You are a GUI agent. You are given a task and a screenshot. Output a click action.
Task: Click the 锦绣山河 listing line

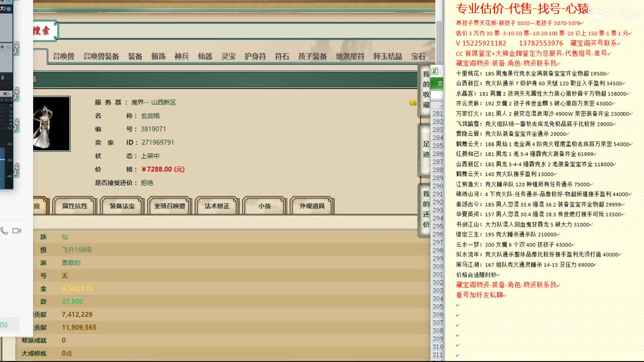tap(544, 194)
